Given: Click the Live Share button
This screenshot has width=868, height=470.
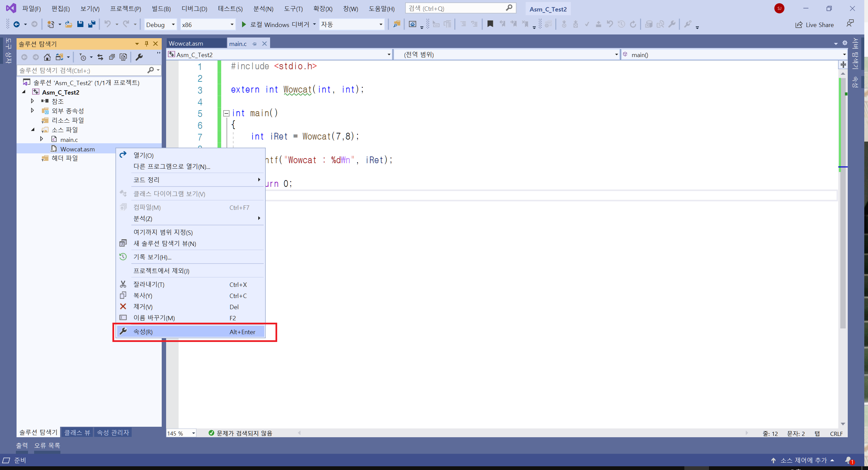Looking at the screenshot, I should point(815,25).
